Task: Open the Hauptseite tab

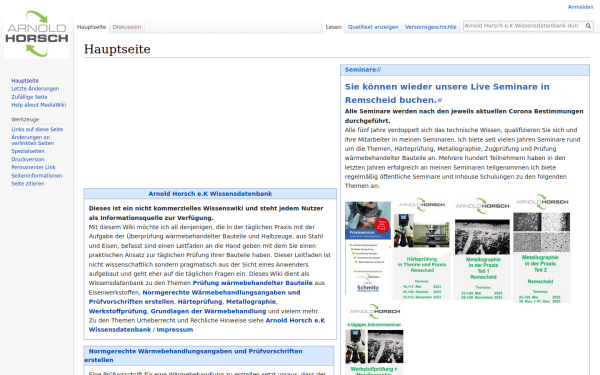Action: (x=91, y=27)
